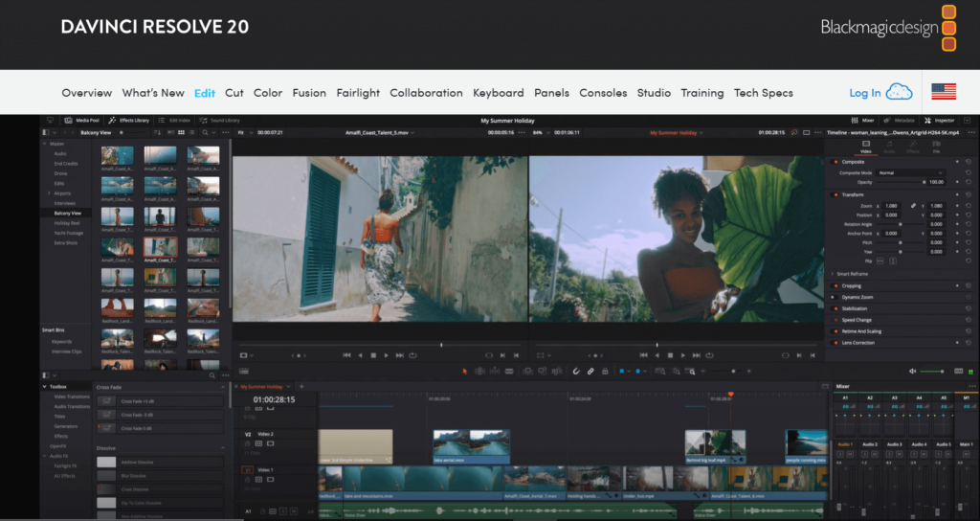This screenshot has height=521, width=980.
Task: Select the arrow selection mode tool
Action: pyautogui.click(x=464, y=372)
